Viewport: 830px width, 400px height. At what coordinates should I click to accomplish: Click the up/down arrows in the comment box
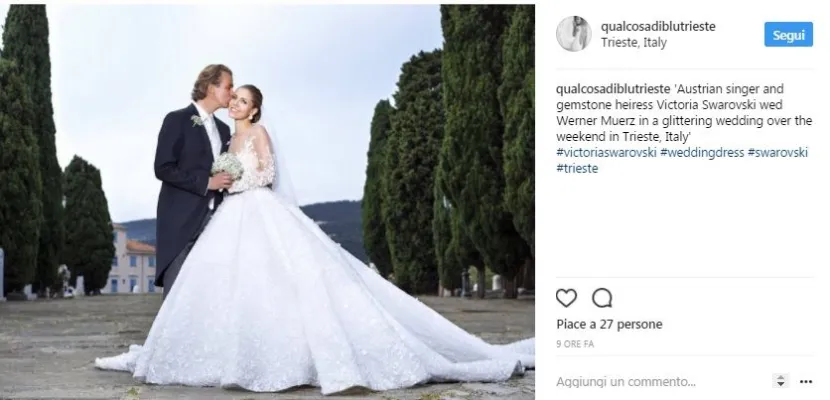tap(779, 381)
